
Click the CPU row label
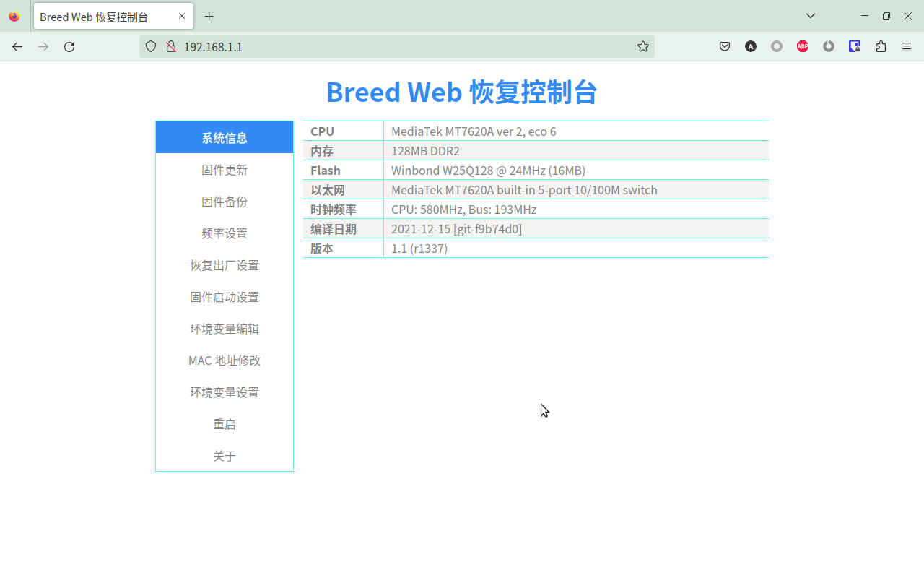pos(322,131)
